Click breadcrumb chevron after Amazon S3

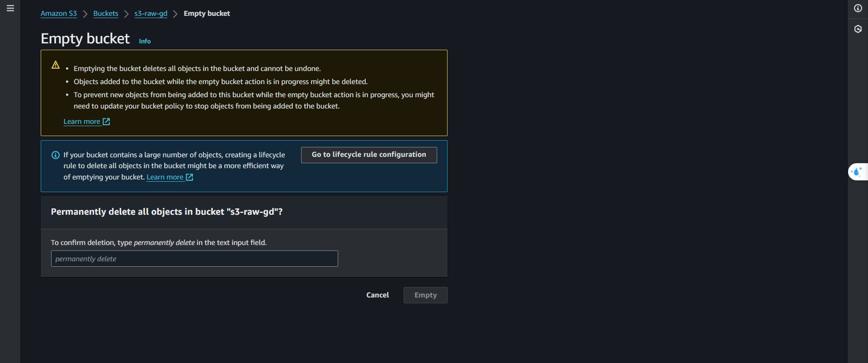[85, 14]
